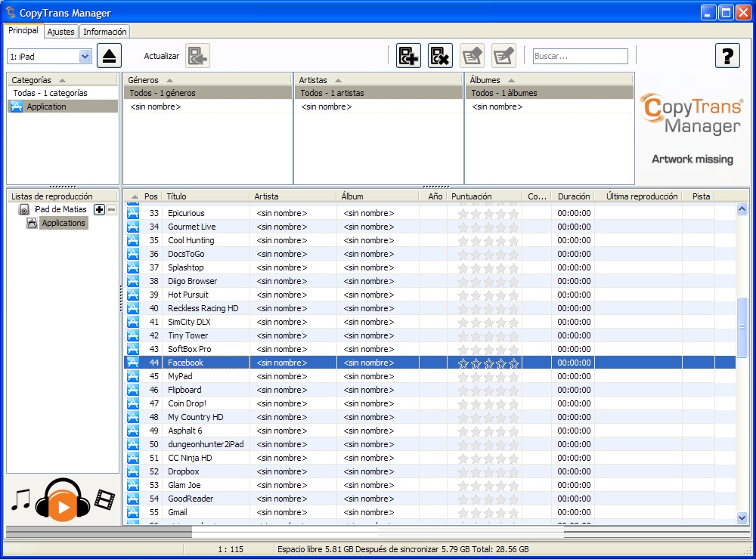Click the iPad de Matias device icon
Screen dimensions: 756x559
(x=24, y=209)
